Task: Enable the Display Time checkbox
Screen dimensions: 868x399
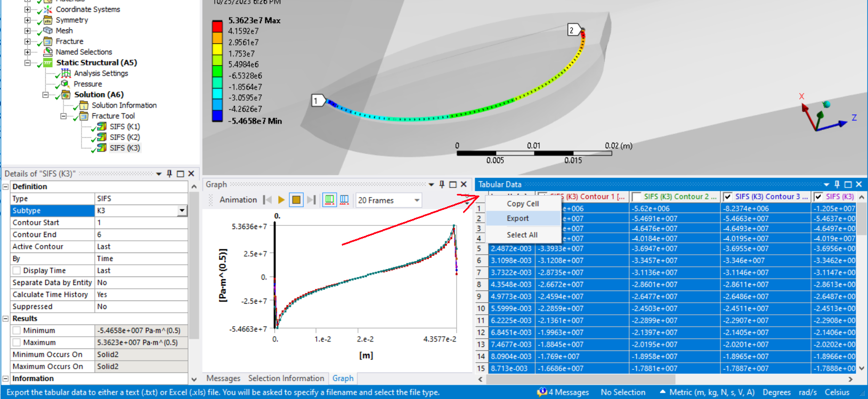Action: (x=17, y=271)
